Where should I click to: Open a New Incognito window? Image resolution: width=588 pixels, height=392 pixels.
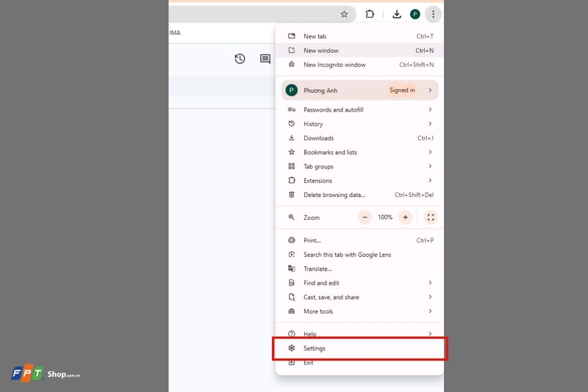coord(359,65)
